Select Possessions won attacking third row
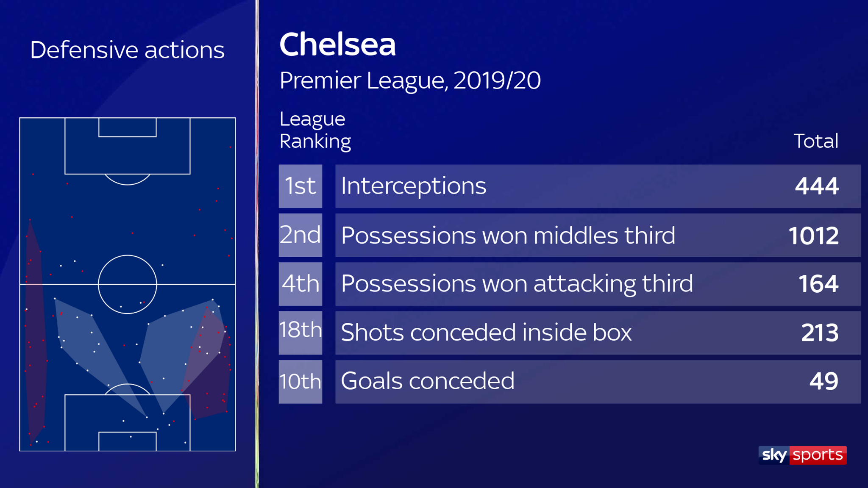This screenshot has width=868, height=488. pos(598,284)
